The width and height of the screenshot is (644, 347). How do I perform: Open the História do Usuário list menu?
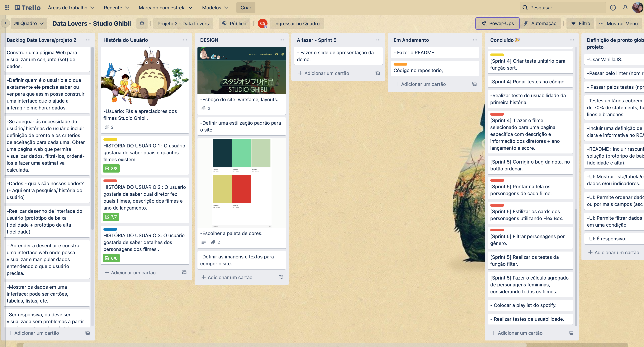click(x=185, y=40)
